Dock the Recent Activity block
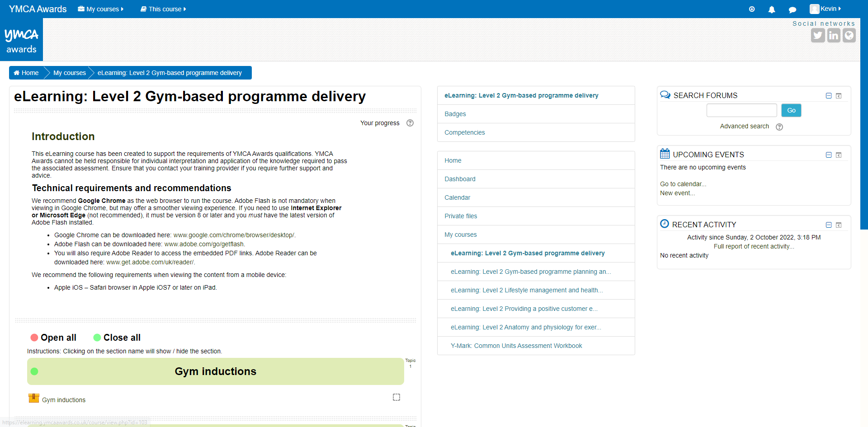 (x=839, y=225)
